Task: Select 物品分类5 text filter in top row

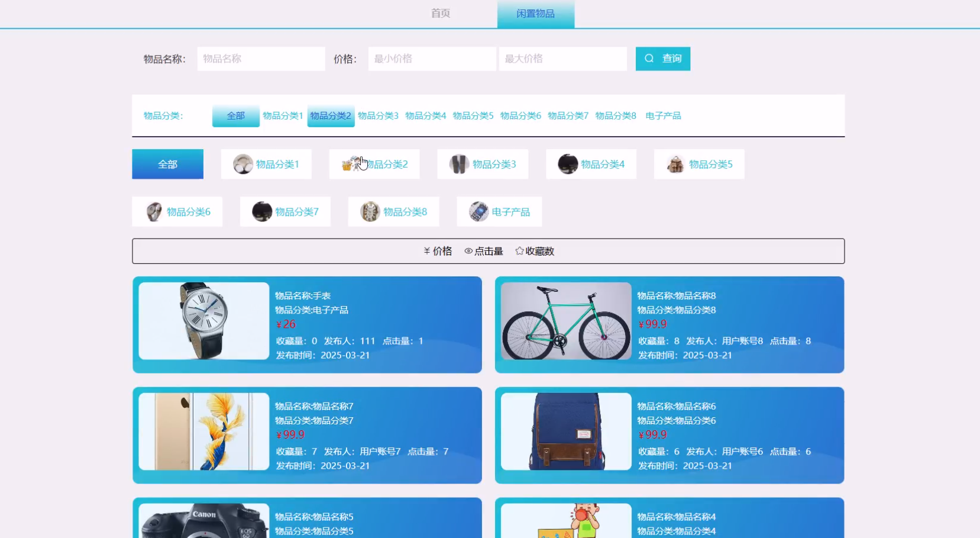Action: pos(473,116)
